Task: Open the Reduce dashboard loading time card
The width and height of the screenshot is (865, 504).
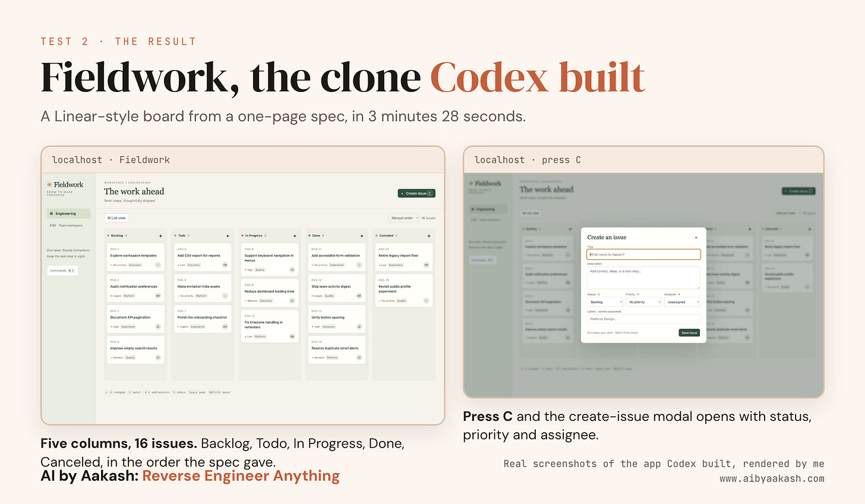Action: [270, 294]
